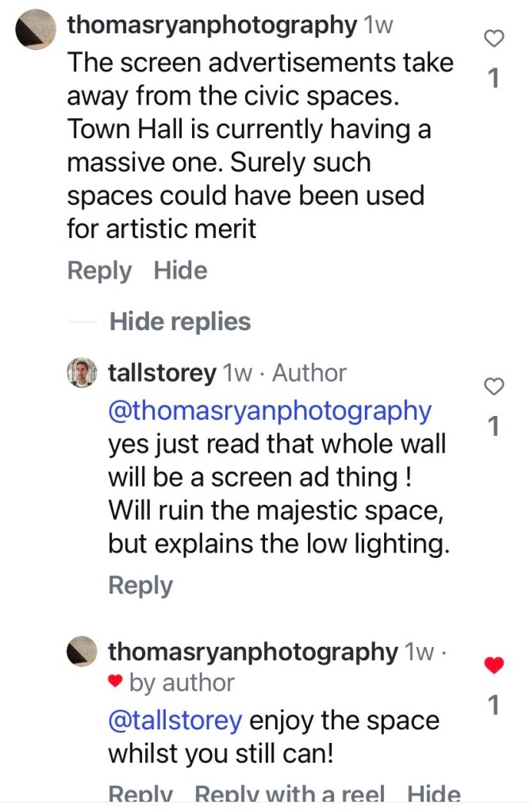Open thomasryanphotography username on last reply
This screenshot has width=530, height=812.
(x=252, y=652)
